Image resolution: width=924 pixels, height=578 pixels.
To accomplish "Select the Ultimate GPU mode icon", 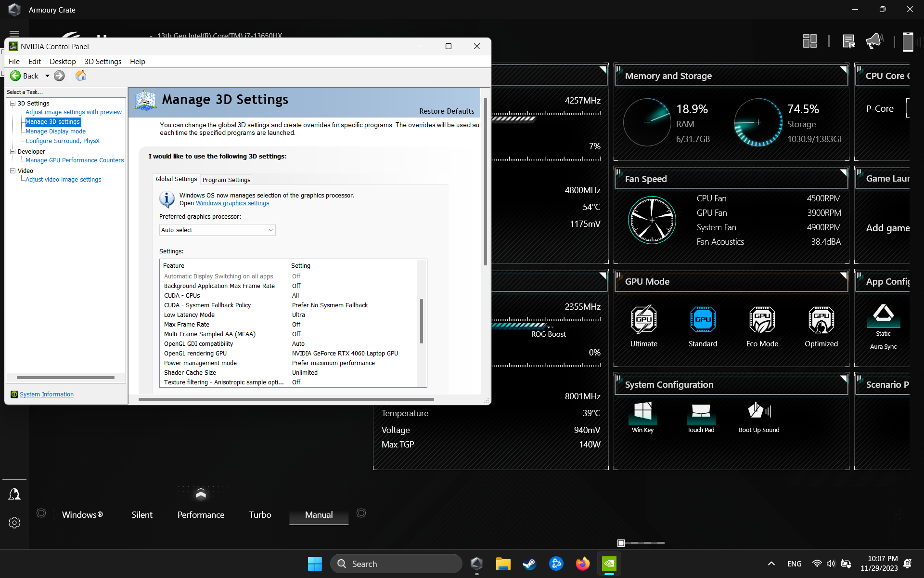I will pos(643,320).
